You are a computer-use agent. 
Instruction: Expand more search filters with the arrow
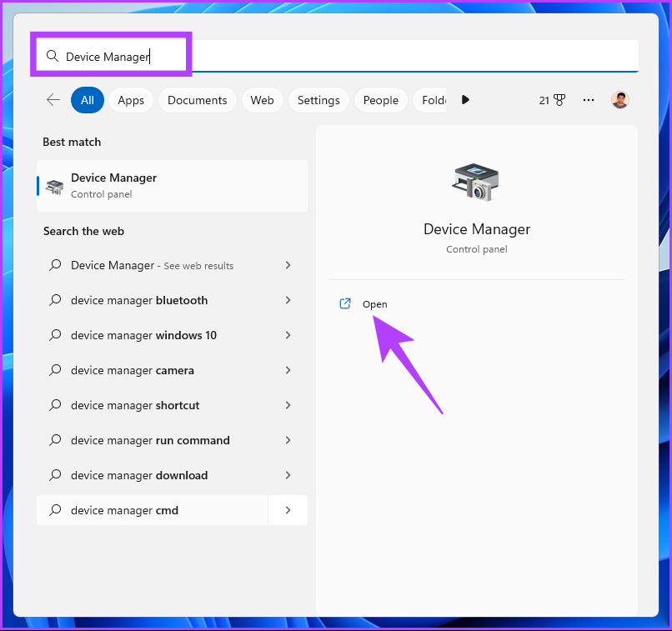(465, 99)
